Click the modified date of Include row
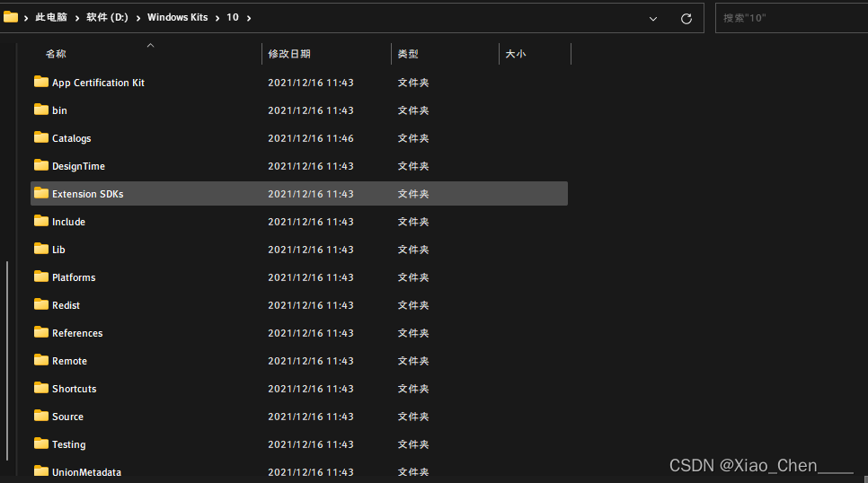 311,222
